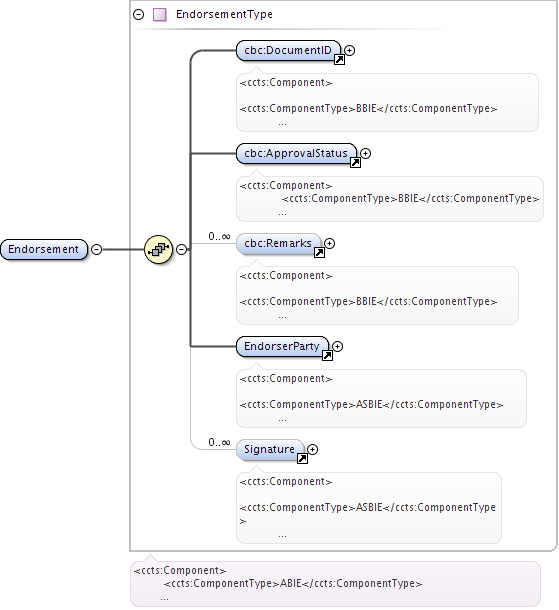This screenshot has height=610, width=559.
Task: Select the Signature element
Action: click(x=270, y=450)
